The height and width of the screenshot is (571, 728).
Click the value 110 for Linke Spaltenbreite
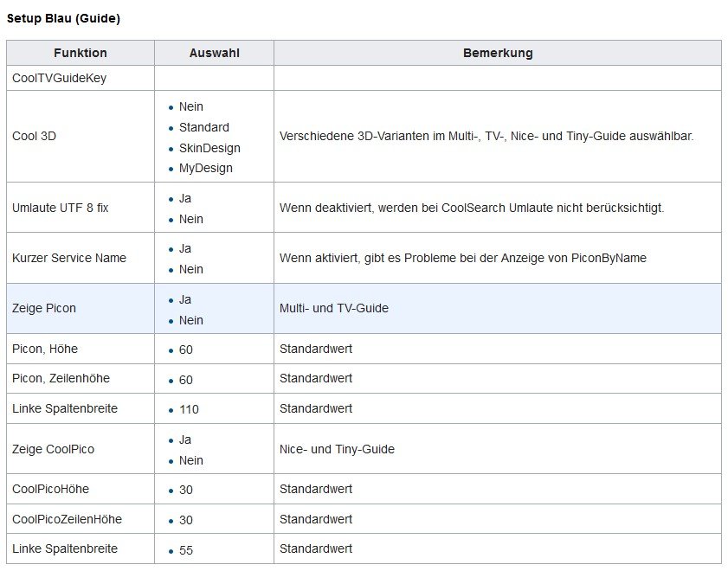click(189, 409)
